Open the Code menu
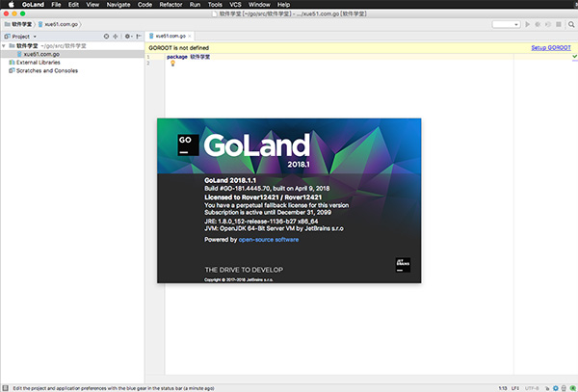This screenshot has width=578, height=392. pos(144,5)
